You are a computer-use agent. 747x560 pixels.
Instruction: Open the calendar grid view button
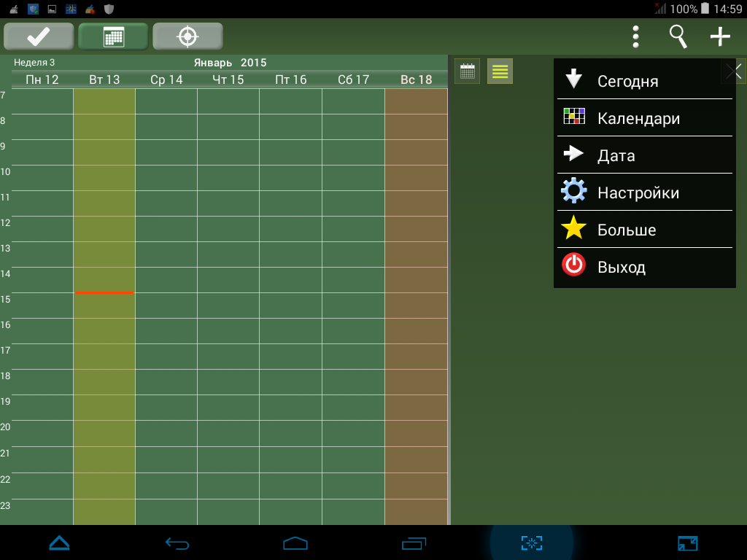(x=113, y=36)
